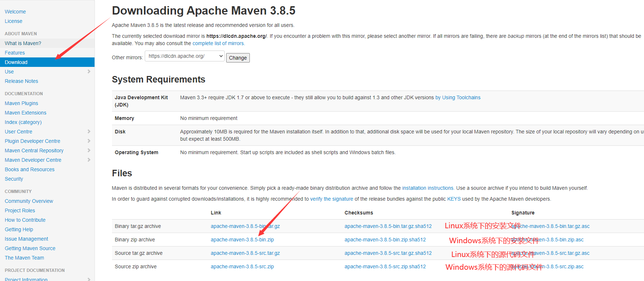This screenshot has height=281, width=644.
Task: Open src.tar.gz.asc signature link
Action: (551, 253)
